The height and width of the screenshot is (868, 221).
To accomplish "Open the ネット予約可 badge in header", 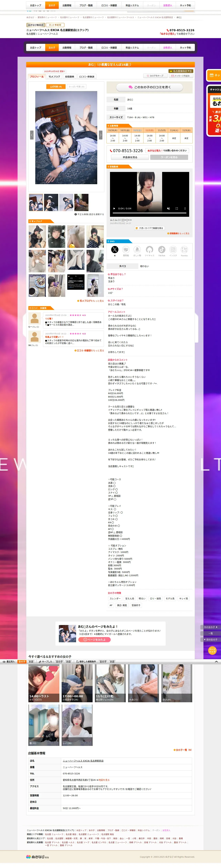I will point(55,25).
